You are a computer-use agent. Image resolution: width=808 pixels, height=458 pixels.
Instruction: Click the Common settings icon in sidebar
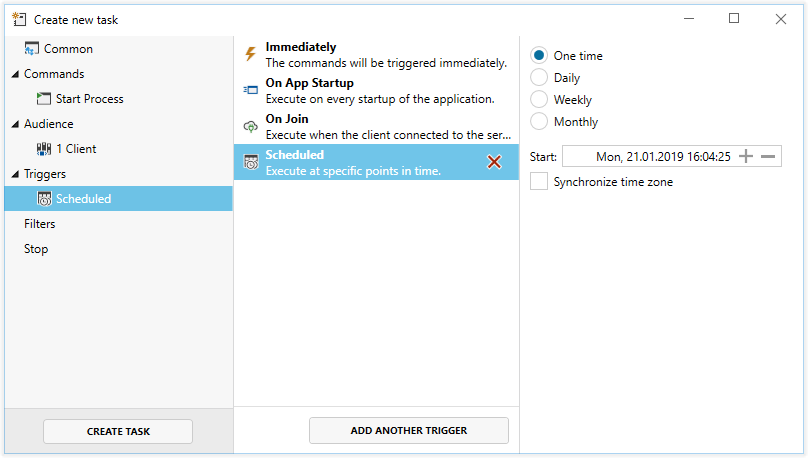(x=32, y=49)
